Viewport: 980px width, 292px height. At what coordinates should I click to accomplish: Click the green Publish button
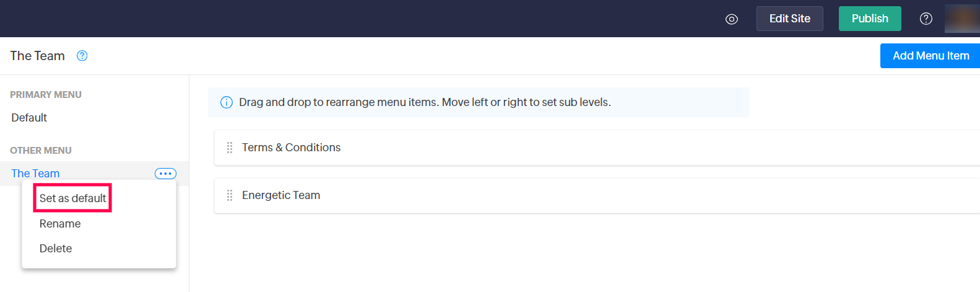pyautogui.click(x=869, y=19)
